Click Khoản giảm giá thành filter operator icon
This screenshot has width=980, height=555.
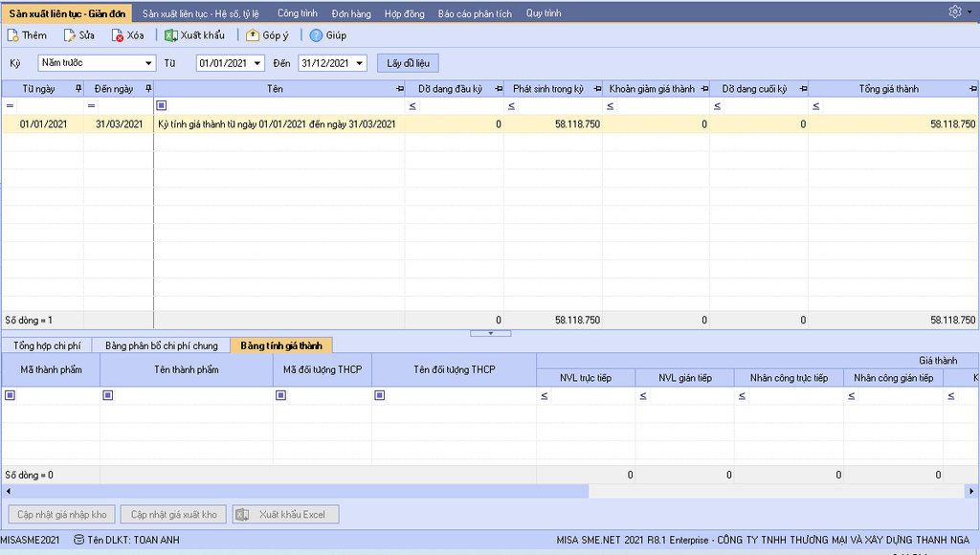click(610, 106)
